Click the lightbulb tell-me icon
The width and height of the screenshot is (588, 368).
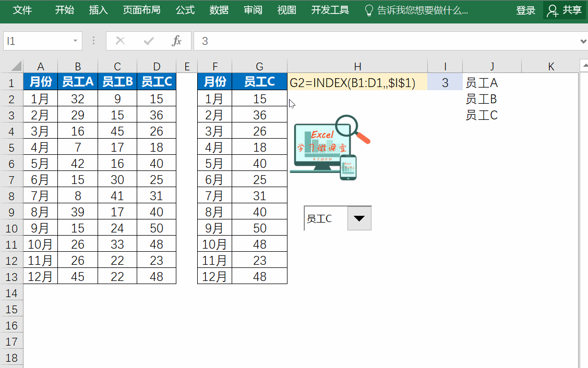coord(369,10)
